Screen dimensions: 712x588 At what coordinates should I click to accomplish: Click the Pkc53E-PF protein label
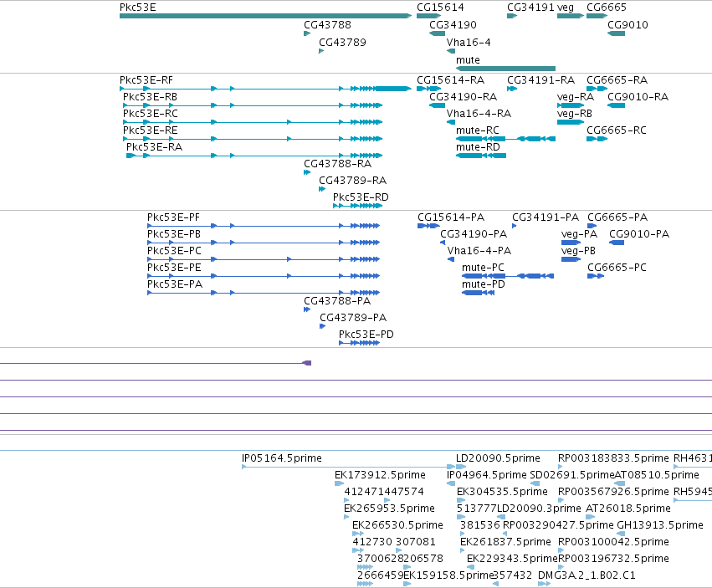(173, 217)
